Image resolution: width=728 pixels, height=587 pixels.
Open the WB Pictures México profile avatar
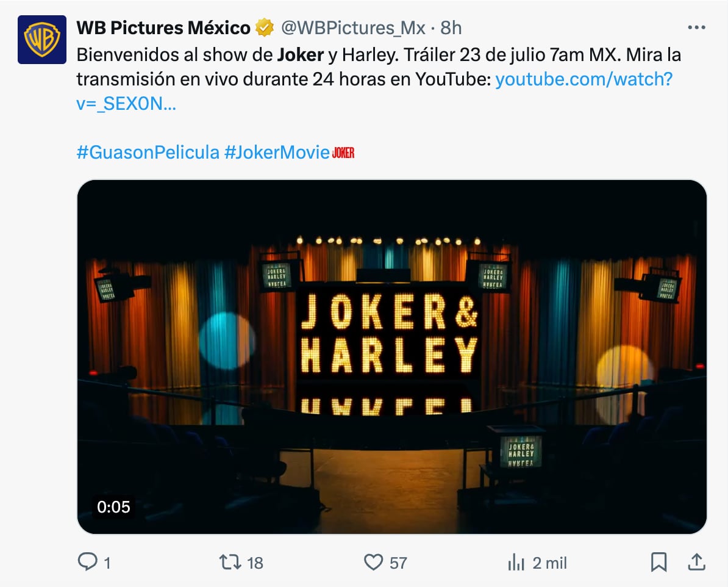point(41,40)
